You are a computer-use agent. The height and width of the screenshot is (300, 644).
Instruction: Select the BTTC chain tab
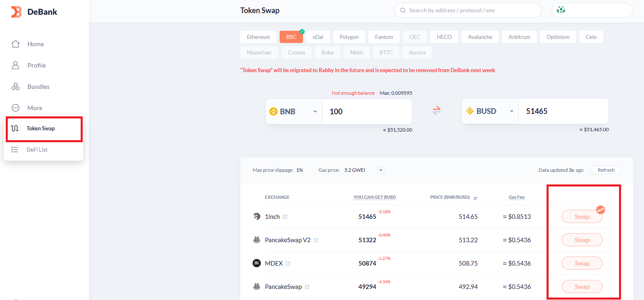click(x=386, y=52)
